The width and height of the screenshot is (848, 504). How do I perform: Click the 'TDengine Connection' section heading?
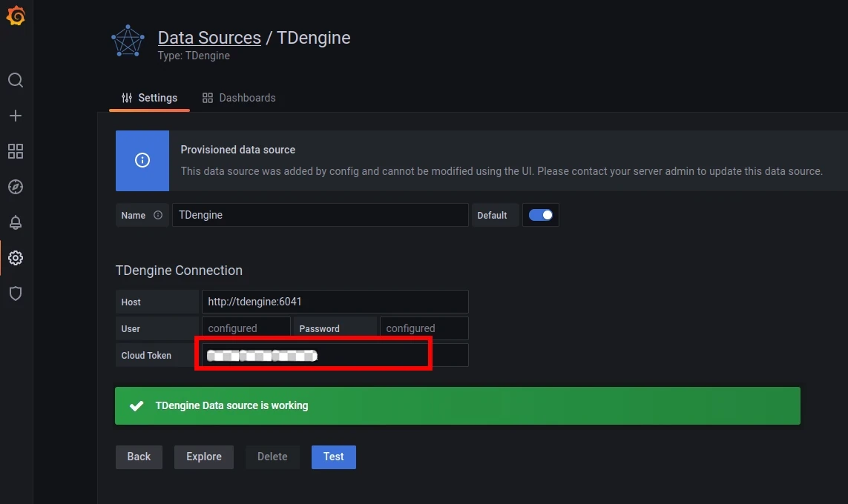(179, 270)
